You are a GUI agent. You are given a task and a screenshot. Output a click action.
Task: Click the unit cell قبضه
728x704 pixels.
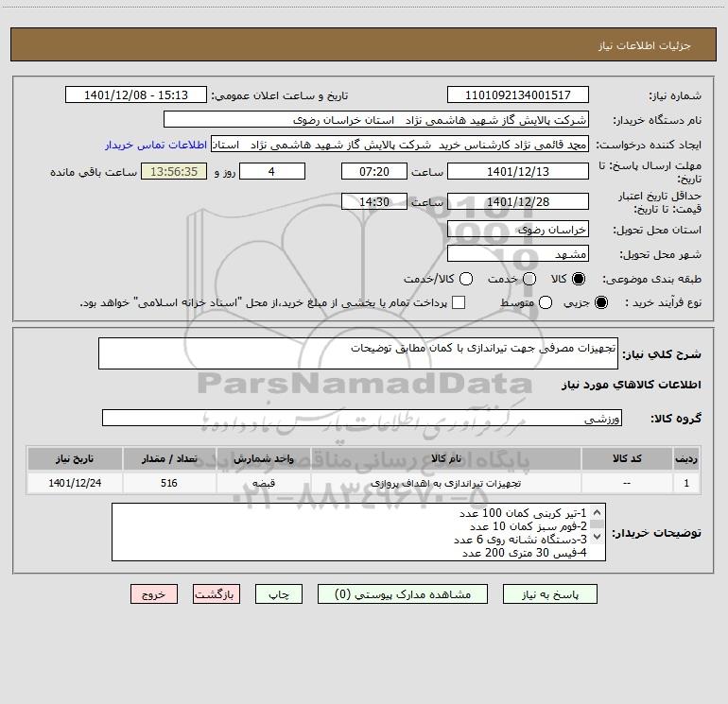tap(264, 483)
